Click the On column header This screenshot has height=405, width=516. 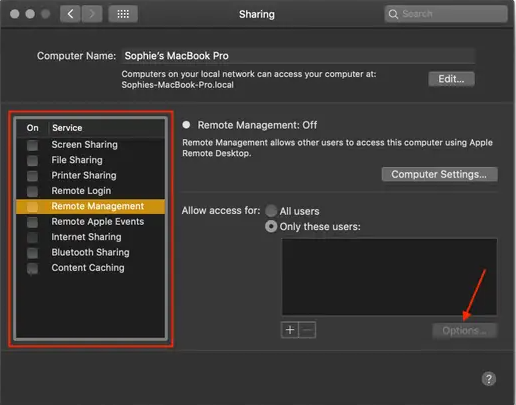32,128
